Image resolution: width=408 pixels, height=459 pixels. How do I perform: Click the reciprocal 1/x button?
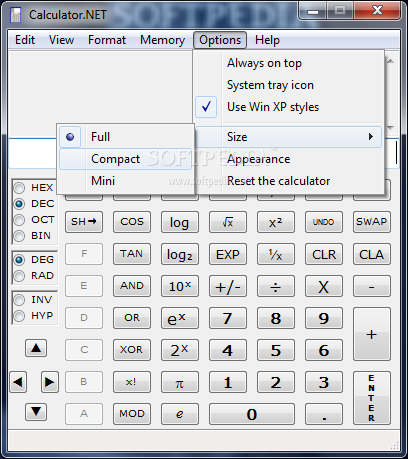(276, 254)
